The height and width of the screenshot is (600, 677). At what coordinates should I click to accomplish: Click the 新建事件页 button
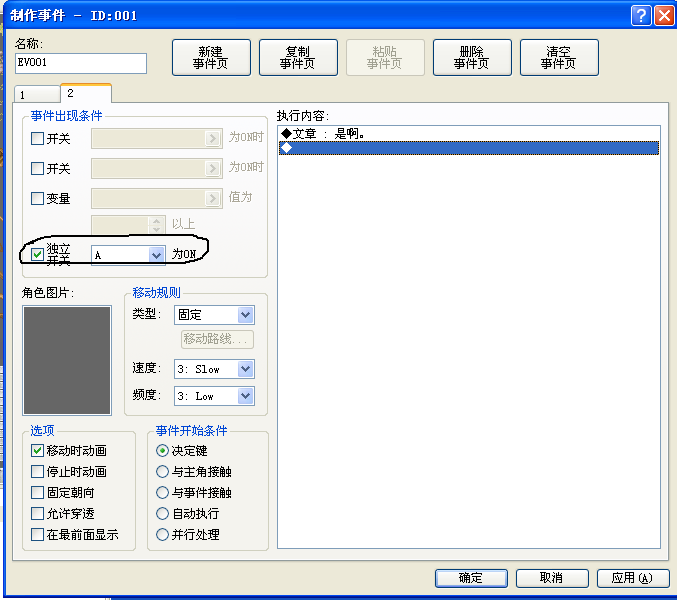click(x=211, y=57)
